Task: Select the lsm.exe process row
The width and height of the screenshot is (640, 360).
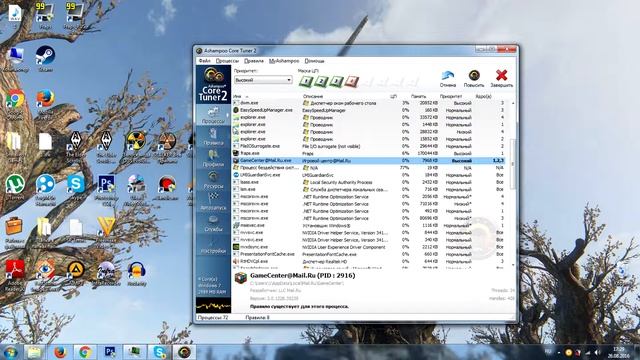Action: 369,189
